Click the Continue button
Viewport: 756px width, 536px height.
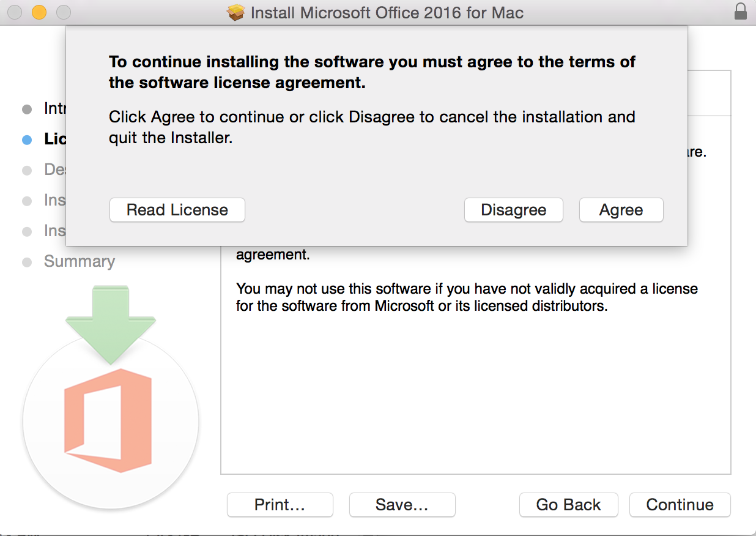click(680, 505)
